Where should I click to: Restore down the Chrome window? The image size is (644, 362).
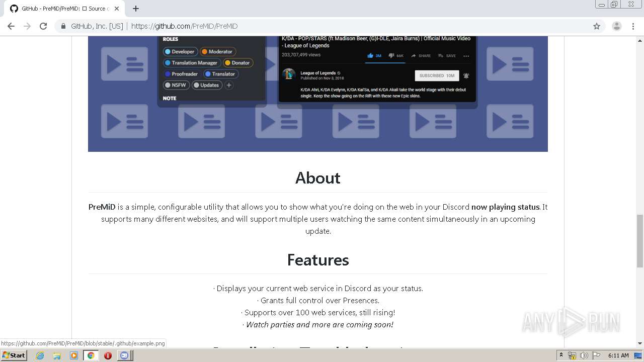[614, 4]
